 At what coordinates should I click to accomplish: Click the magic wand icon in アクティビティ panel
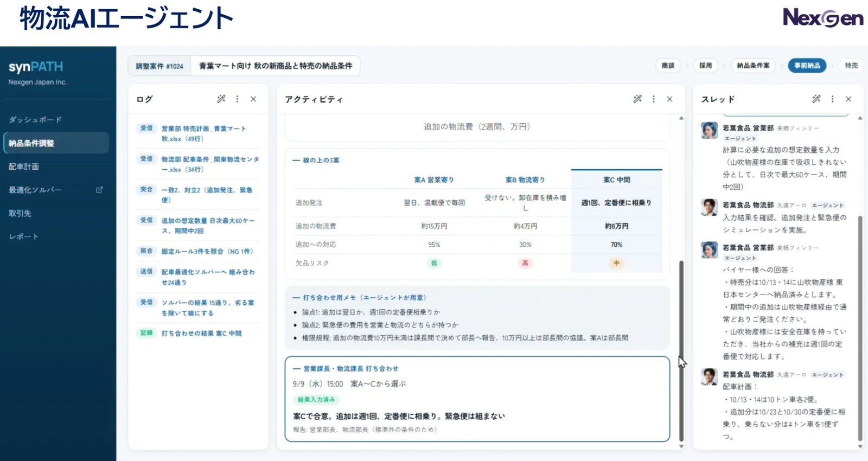[637, 99]
